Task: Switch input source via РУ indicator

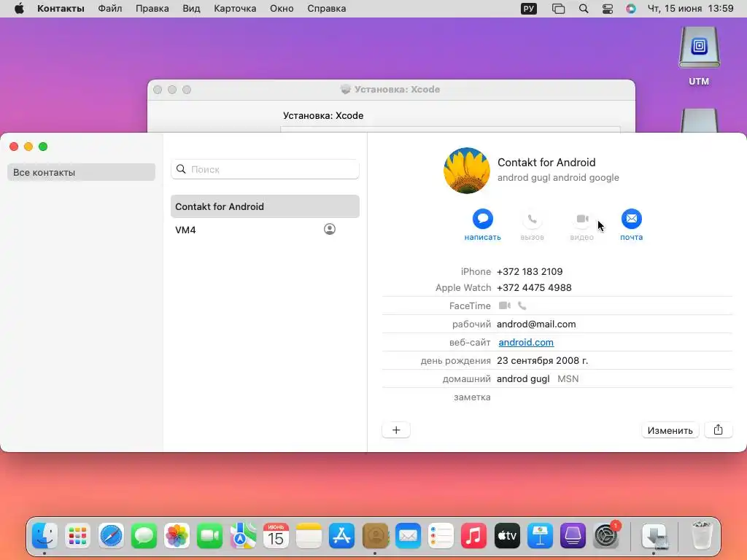Action: 528,9
